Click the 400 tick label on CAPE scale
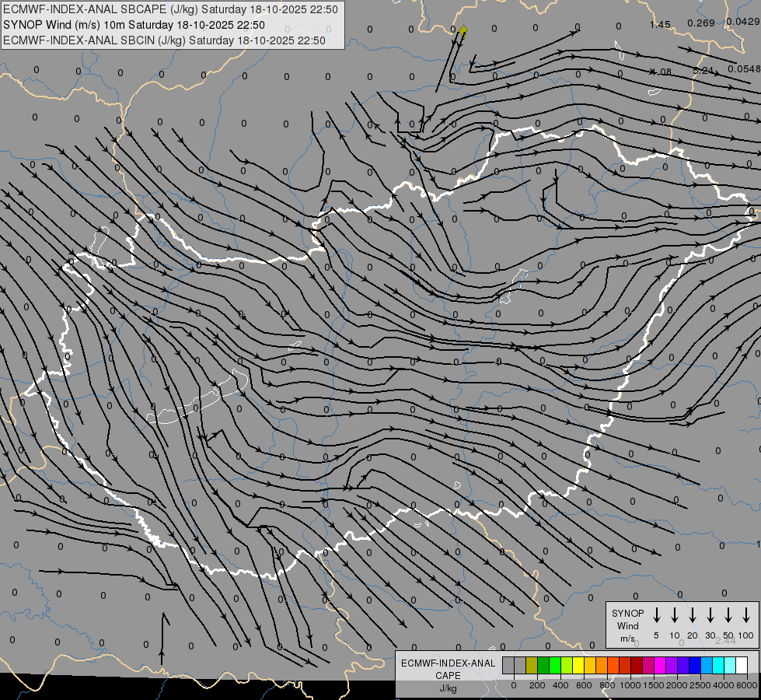Viewport: 761px width, 700px height. click(x=560, y=685)
